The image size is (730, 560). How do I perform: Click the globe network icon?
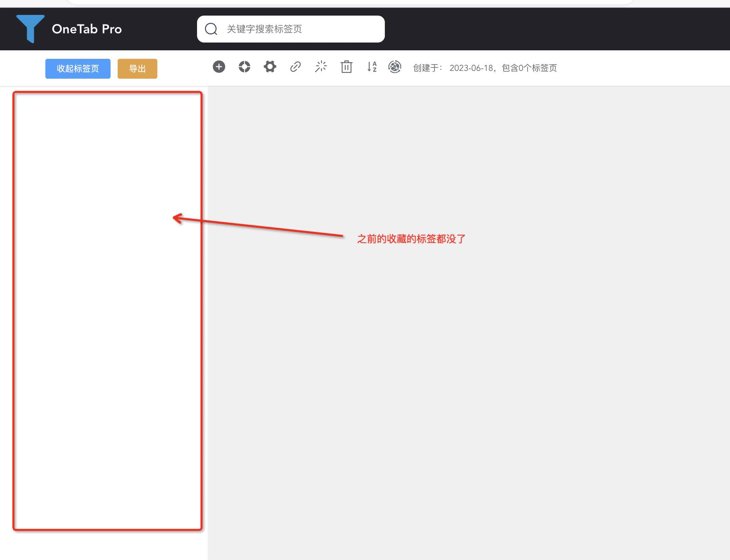(395, 67)
